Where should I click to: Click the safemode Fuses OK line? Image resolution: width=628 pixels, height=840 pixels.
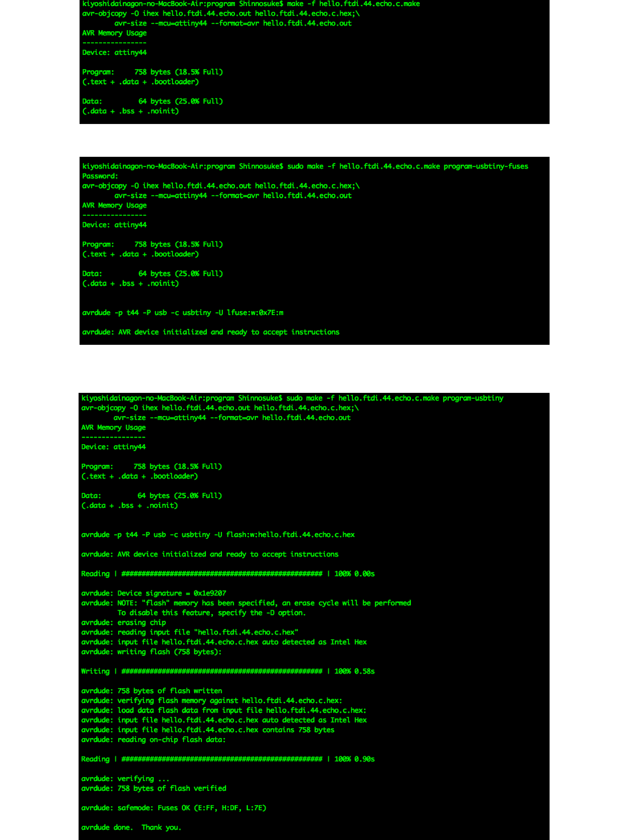(x=174, y=808)
